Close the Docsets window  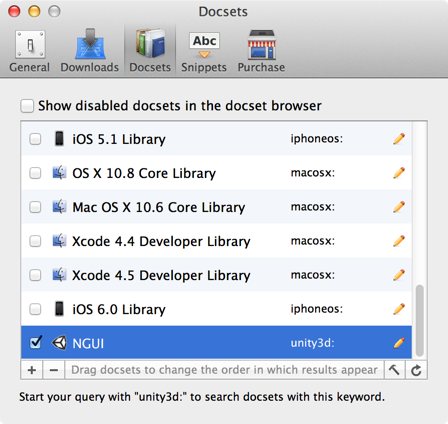[x=14, y=11]
